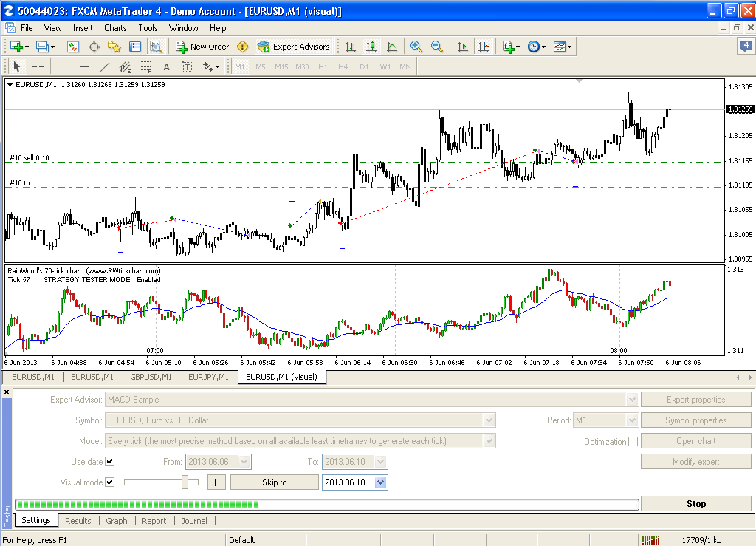This screenshot has height=546, width=756.
Task: Switch chart to candlesticks
Action: point(371,47)
